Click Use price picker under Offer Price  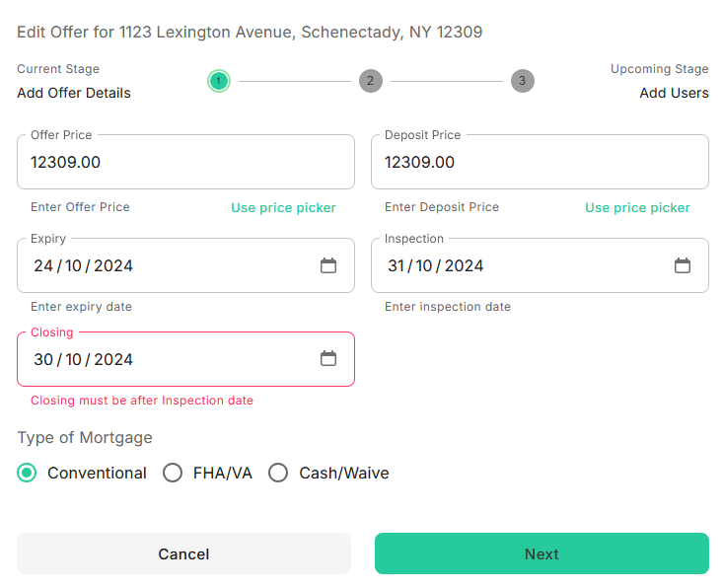click(283, 207)
